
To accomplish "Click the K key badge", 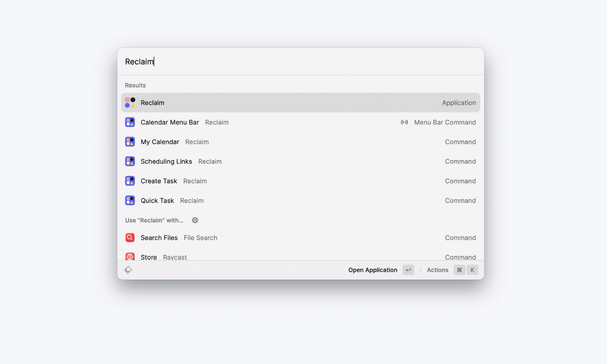I will (x=472, y=270).
